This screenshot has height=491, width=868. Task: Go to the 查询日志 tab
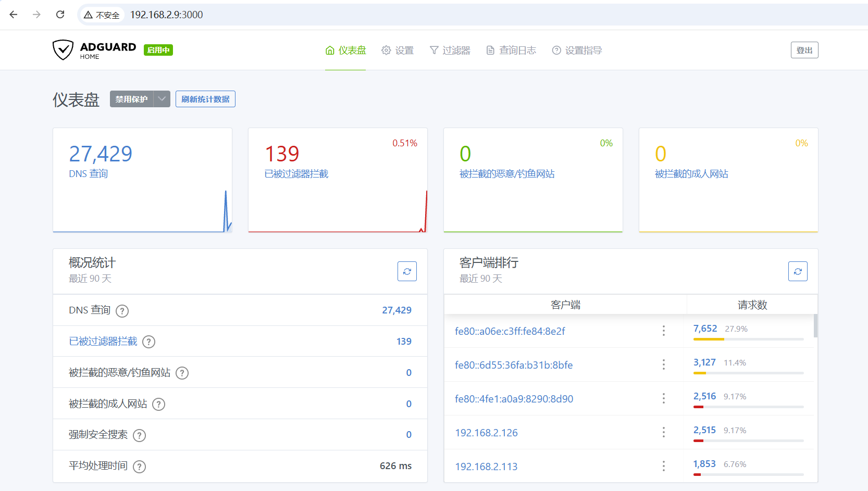tap(511, 51)
